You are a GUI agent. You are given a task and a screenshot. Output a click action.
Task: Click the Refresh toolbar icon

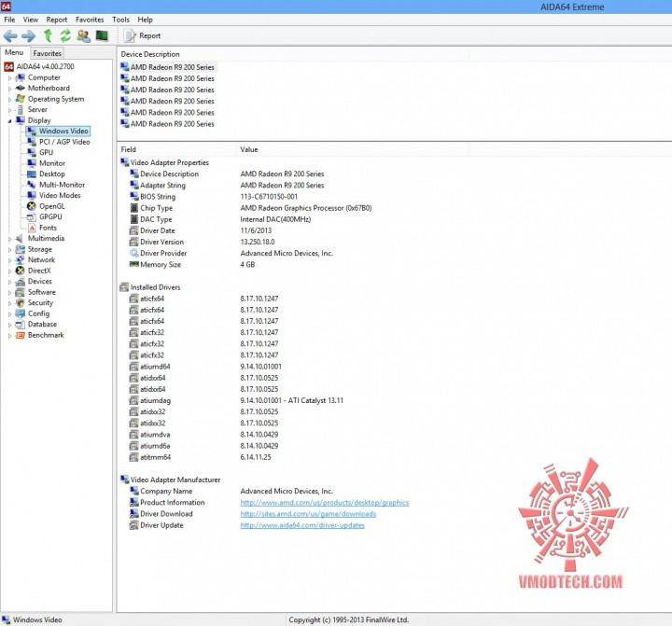point(65,35)
